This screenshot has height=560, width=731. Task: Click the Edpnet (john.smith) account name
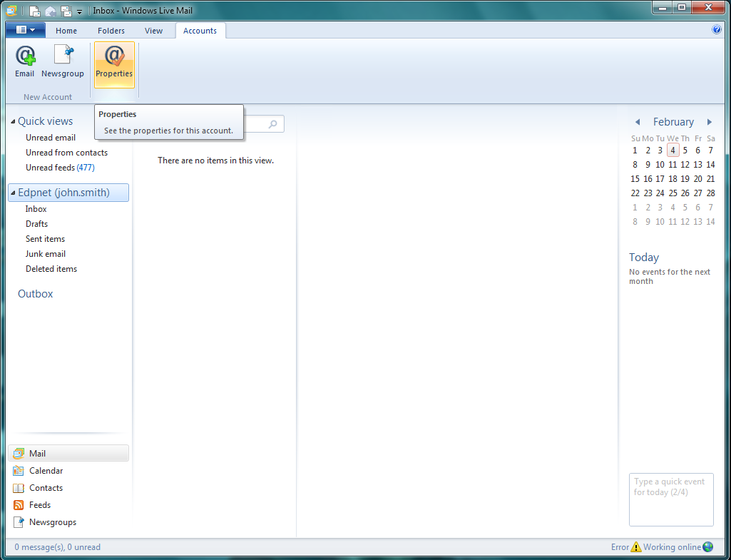[x=64, y=193]
